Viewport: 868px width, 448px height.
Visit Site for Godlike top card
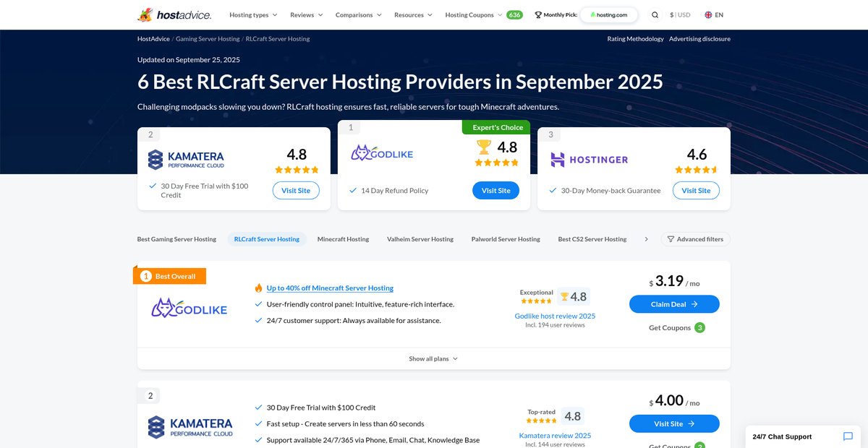click(496, 191)
